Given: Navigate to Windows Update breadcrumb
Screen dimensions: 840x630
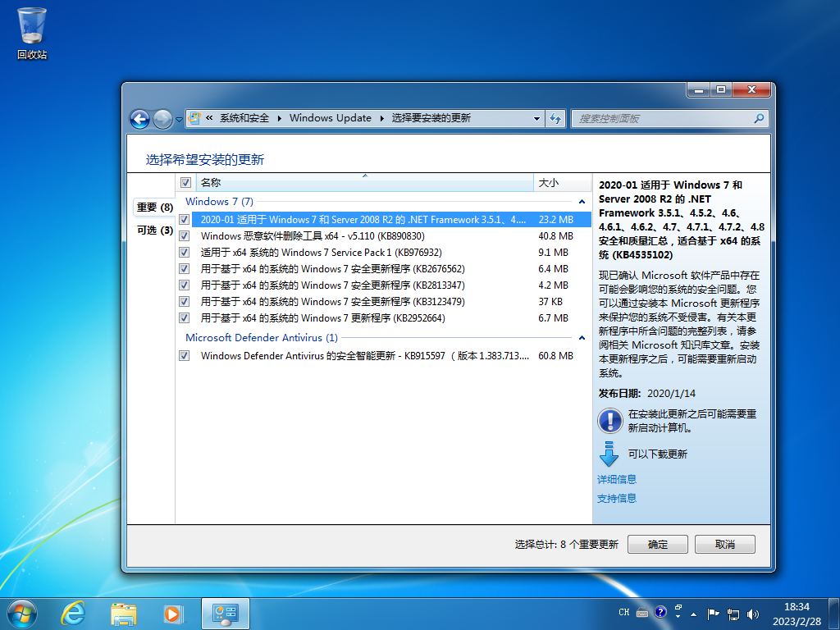Looking at the screenshot, I should tap(330, 118).
